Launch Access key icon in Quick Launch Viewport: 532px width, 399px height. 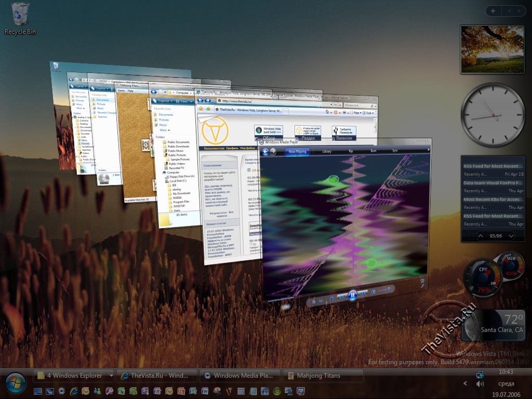109,391
